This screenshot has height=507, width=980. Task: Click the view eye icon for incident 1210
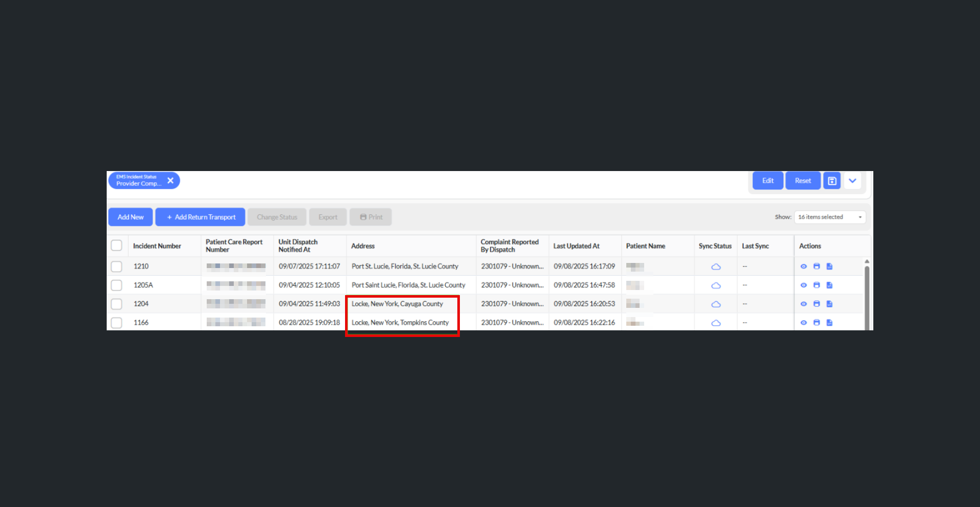click(803, 267)
